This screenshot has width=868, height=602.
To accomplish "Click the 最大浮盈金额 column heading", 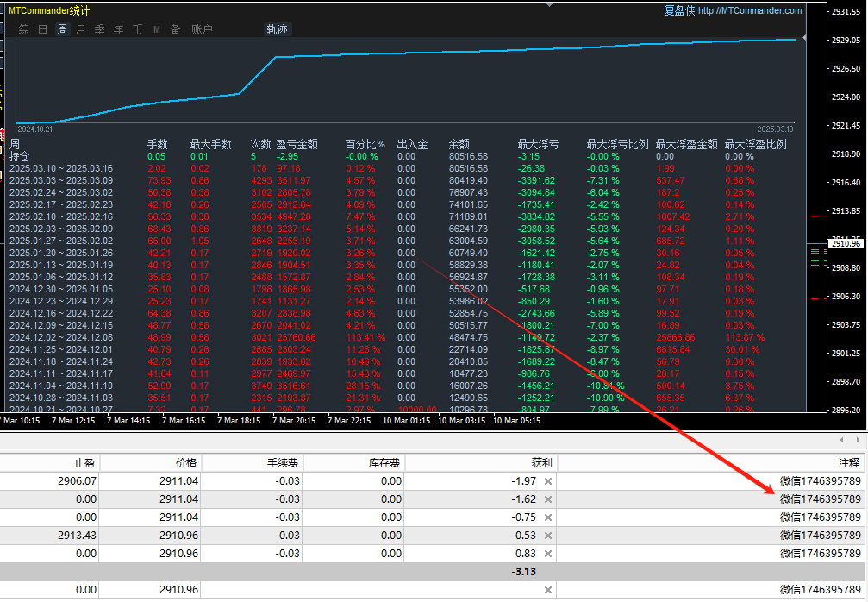I will 686,145.
